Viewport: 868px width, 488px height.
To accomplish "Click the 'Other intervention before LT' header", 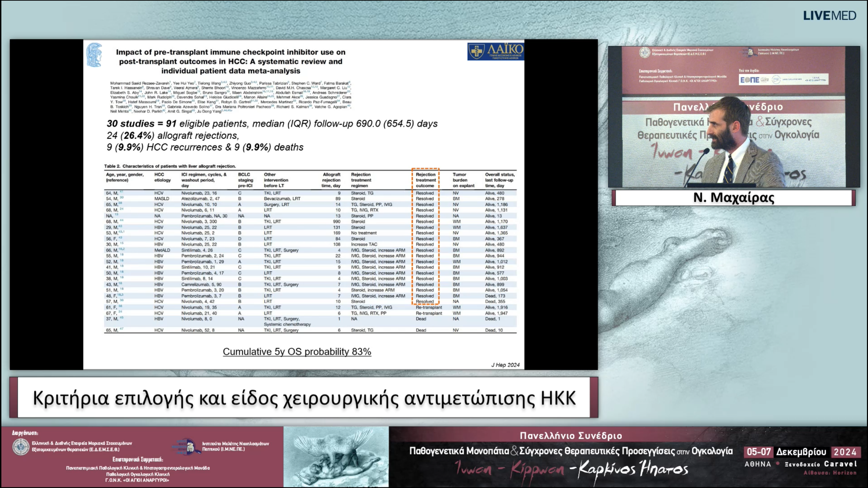I will pos(276,180).
